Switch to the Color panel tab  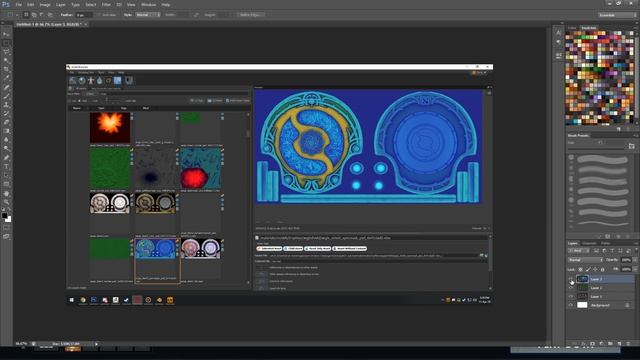pyautogui.click(x=572, y=28)
